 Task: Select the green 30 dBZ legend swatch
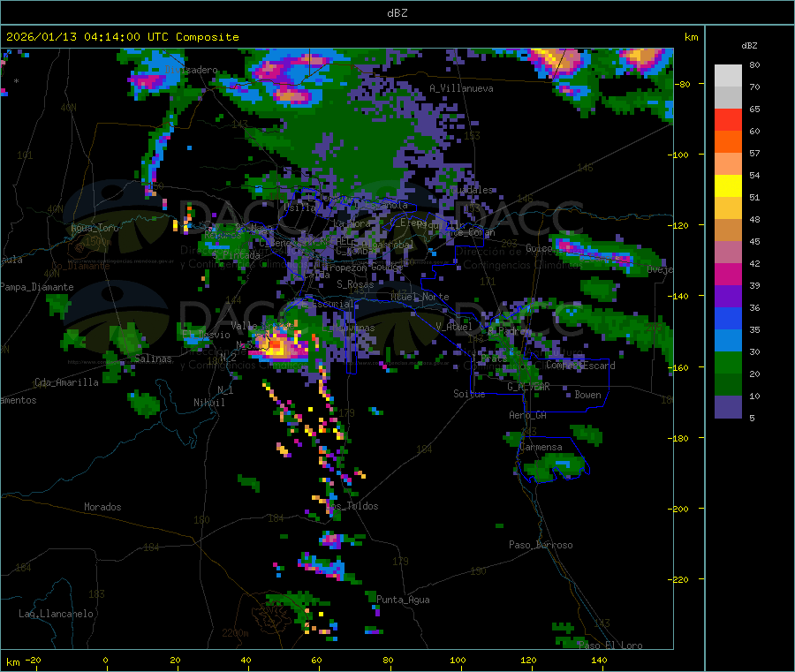point(728,362)
